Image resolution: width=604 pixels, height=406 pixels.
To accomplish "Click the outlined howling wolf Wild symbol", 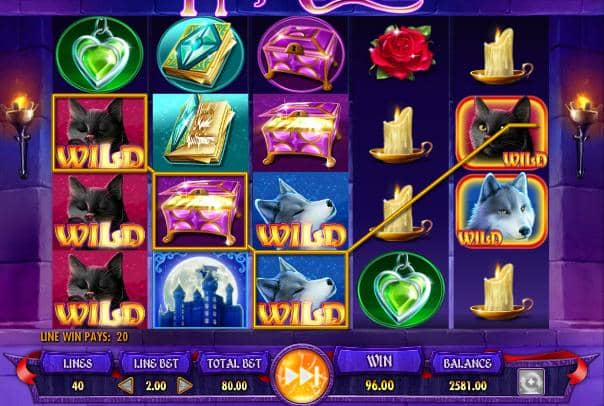I will [301, 290].
